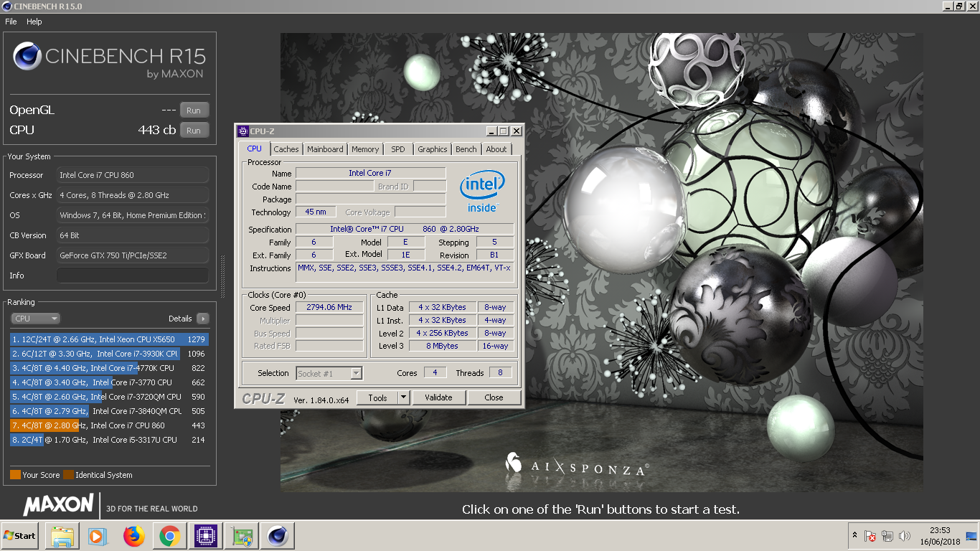Click the Specification field in CPU-Z

[405, 229]
